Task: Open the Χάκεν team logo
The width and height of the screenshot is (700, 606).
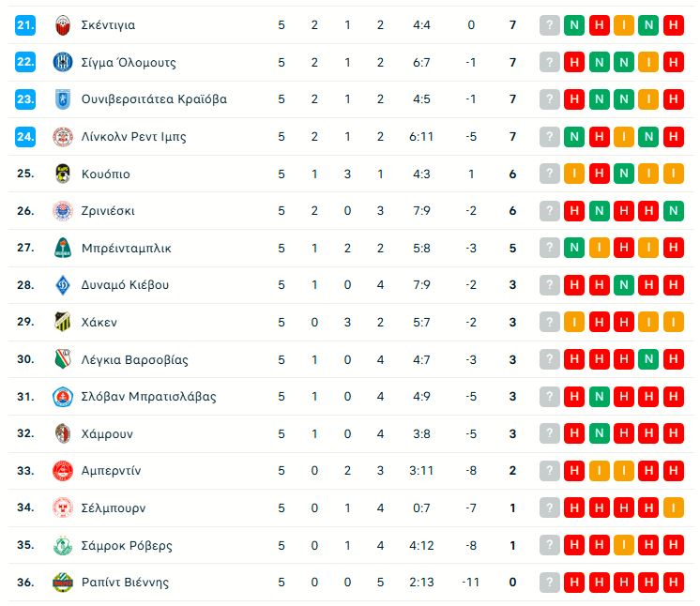Action: tap(63, 322)
